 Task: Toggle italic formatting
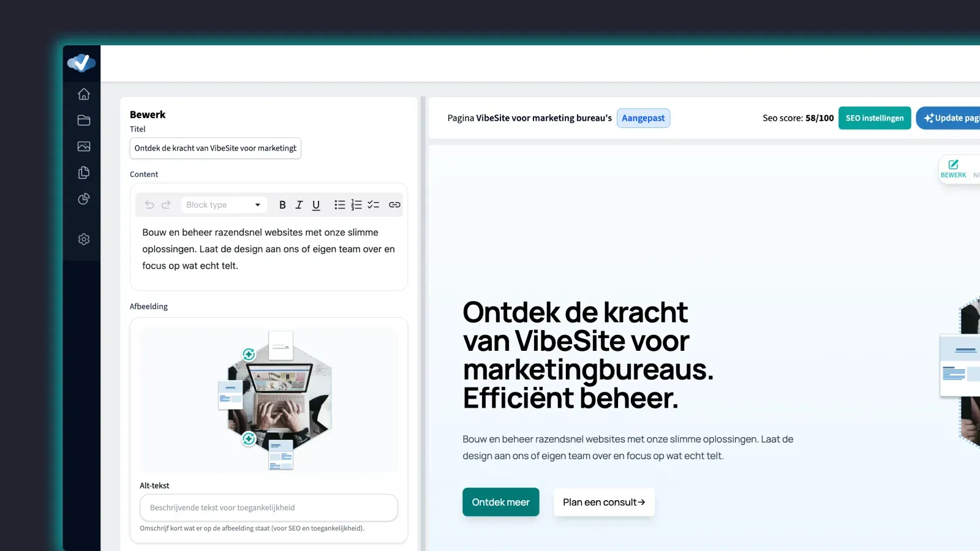click(x=299, y=205)
